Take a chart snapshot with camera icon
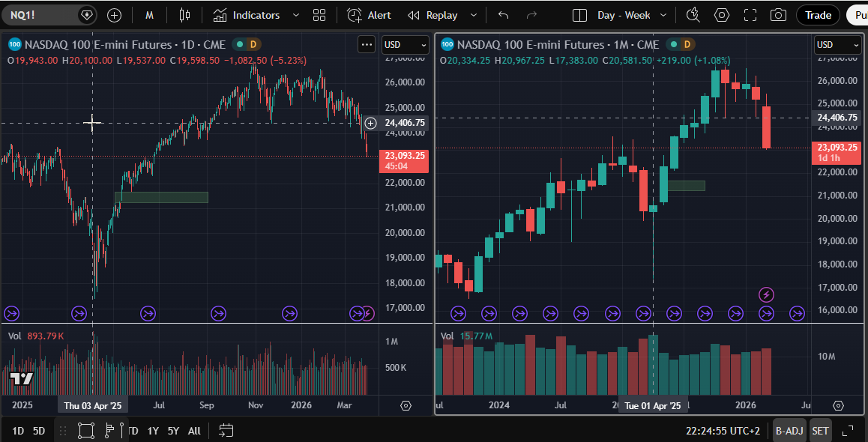 point(779,15)
